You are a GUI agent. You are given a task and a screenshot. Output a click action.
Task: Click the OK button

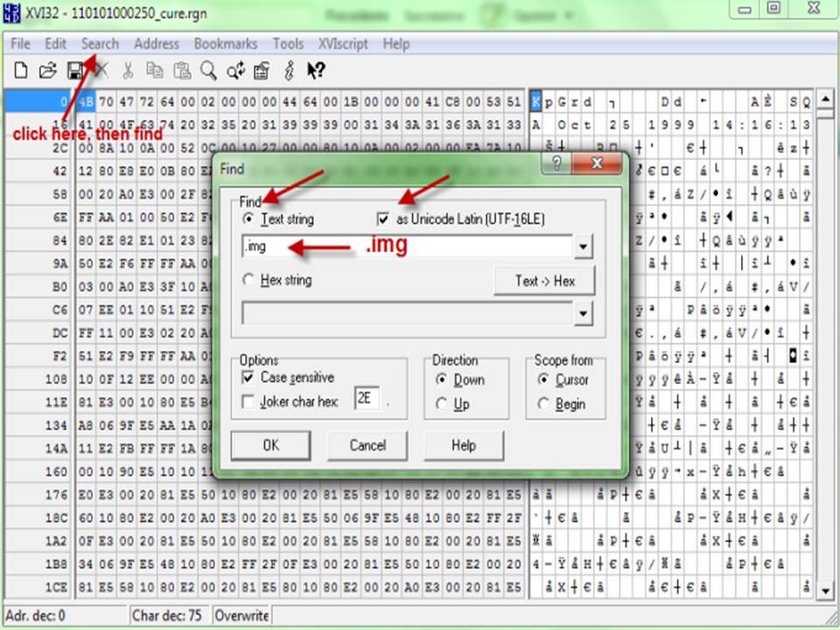[x=270, y=445]
